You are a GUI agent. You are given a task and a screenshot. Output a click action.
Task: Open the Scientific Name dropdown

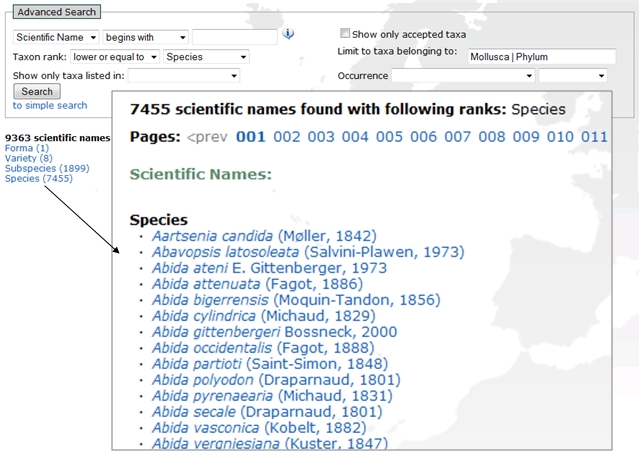[x=56, y=37]
